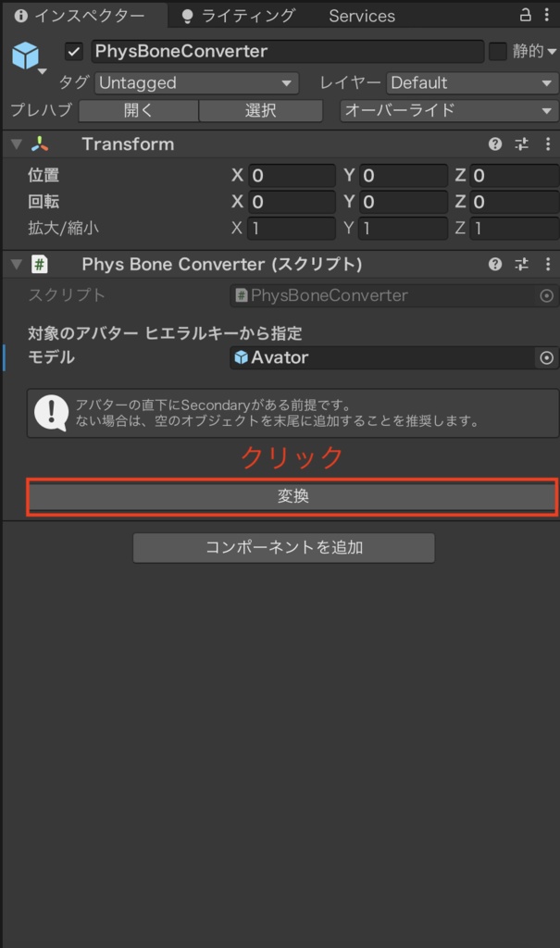Click the 位置 Z value field
560x948 pixels.
[x=515, y=176]
